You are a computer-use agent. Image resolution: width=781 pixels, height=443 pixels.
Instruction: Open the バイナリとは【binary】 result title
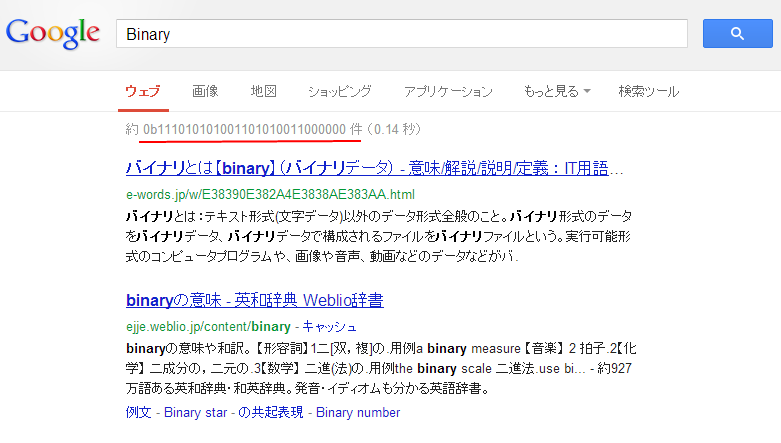coord(375,166)
